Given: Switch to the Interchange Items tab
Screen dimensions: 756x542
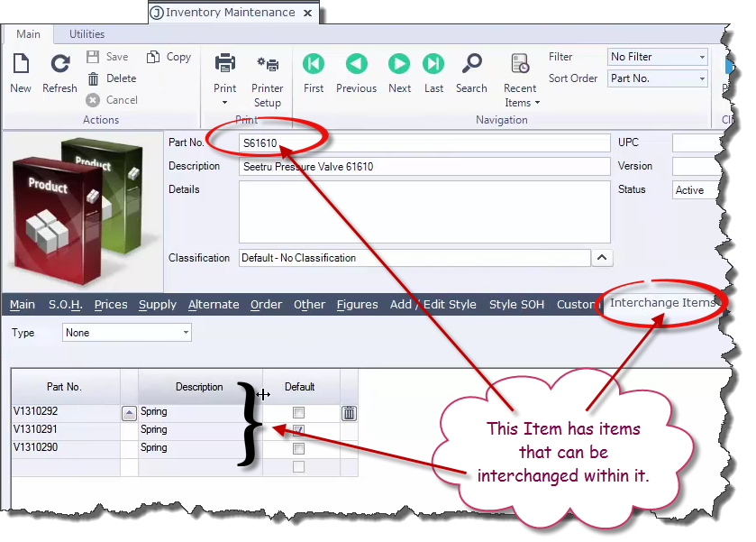Looking at the screenshot, I should pyautogui.click(x=664, y=304).
